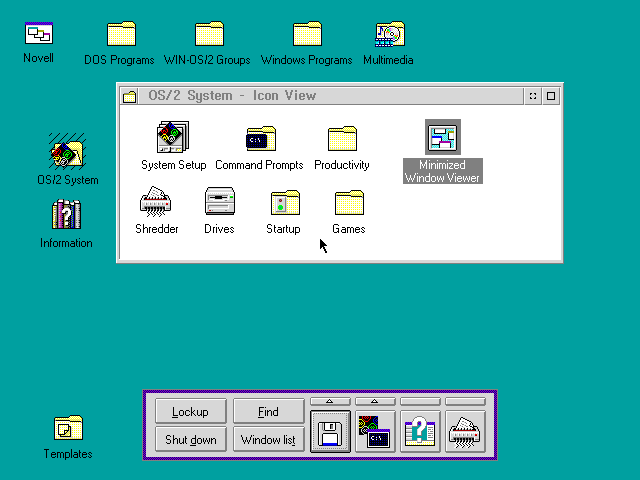
Task: Click the Lockup button
Action: click(x=191, y=411)
